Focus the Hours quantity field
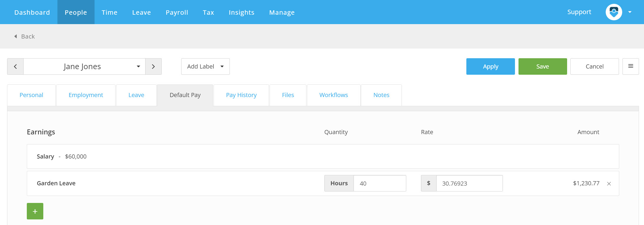The height and width of the screenshot is (225, 644). point(380,183)
